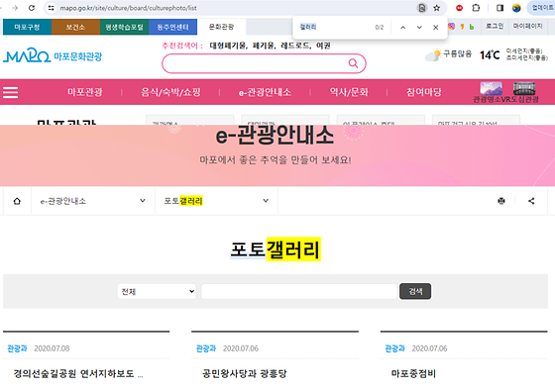
Task: Open the 음식/숙박/쇼핑 menu
Action: tap(170, 92)
